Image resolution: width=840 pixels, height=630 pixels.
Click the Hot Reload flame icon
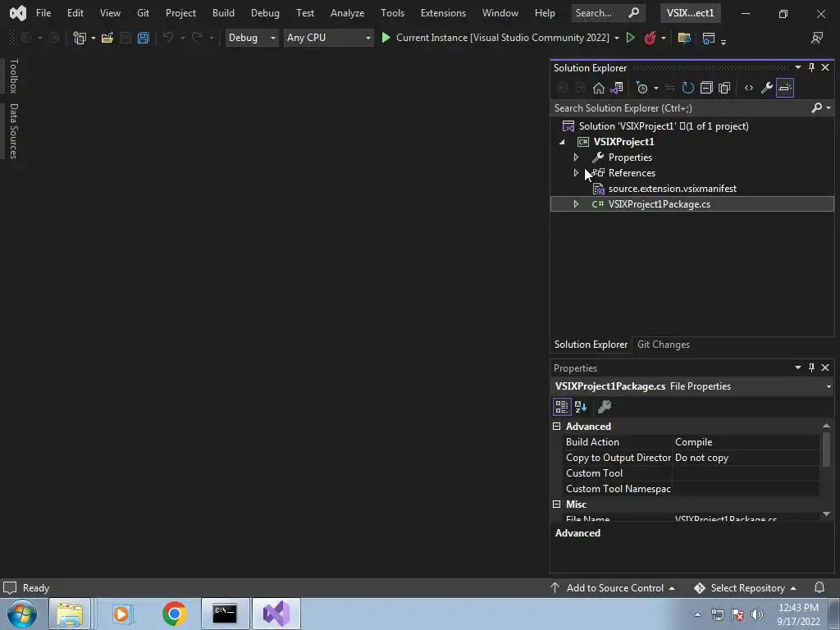[x=650, y=38]
